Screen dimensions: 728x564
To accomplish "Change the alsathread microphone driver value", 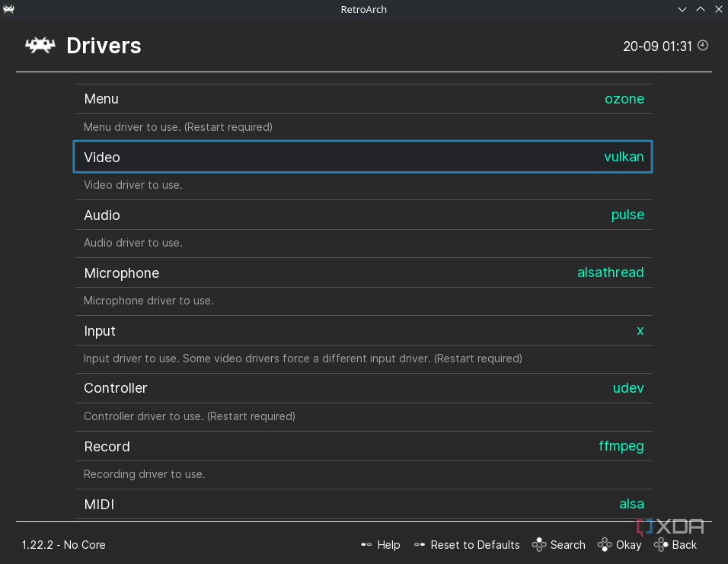I will pos(610,272).
